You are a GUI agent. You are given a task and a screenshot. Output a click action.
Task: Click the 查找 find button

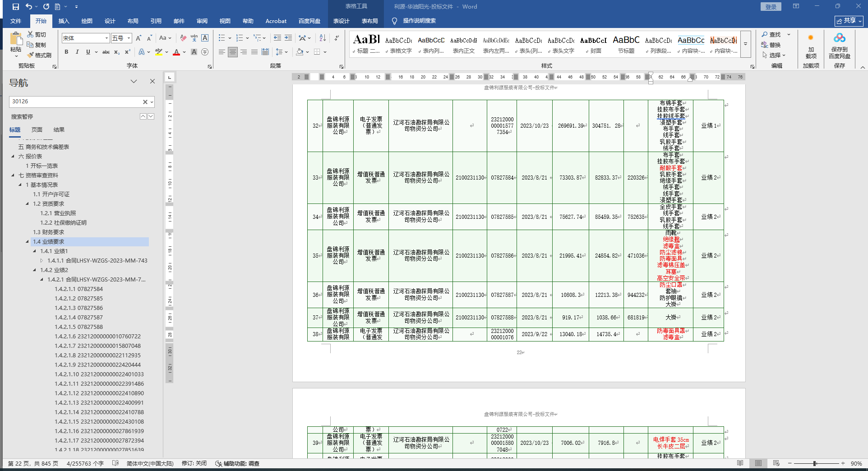click(x=771, y=34)
